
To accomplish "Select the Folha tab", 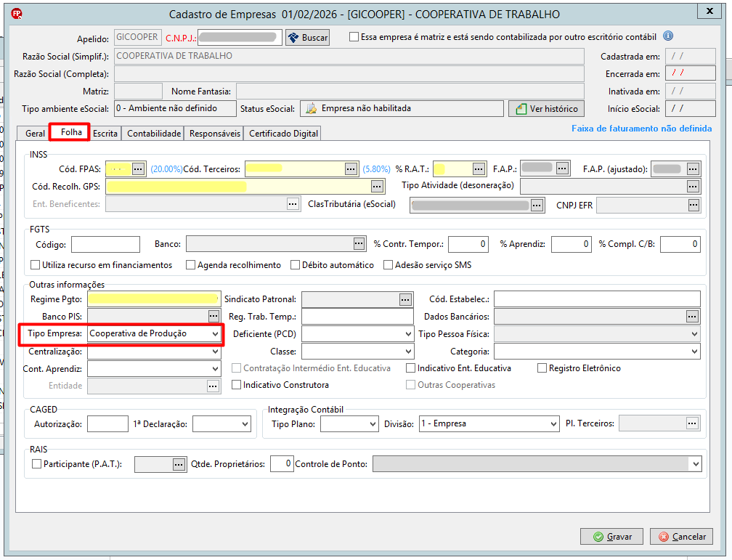I will point(71,132).
